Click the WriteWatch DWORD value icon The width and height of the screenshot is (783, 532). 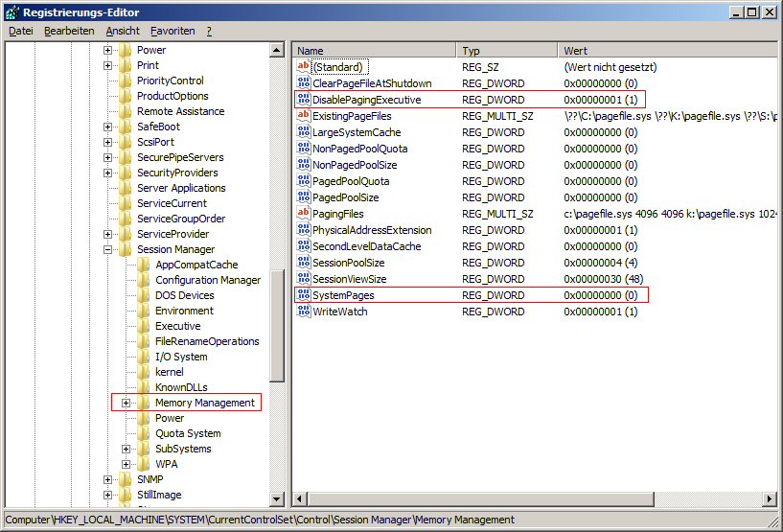tap(304, 312)
